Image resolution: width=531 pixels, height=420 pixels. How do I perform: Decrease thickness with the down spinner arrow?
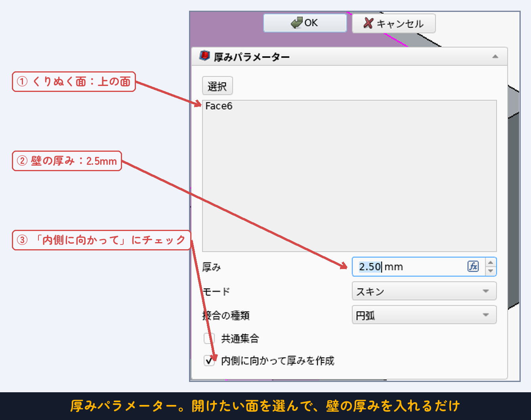[x=491, y=271]
